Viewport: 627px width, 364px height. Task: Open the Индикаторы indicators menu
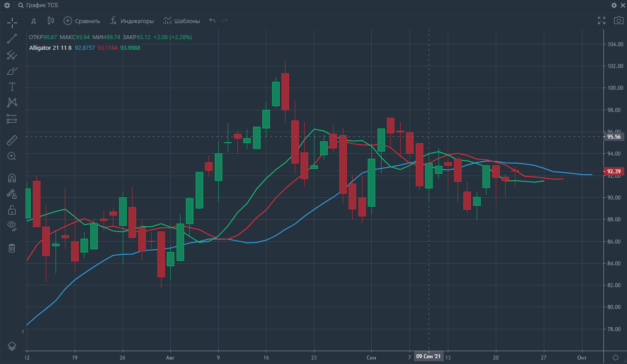click(x=132, y=21)
